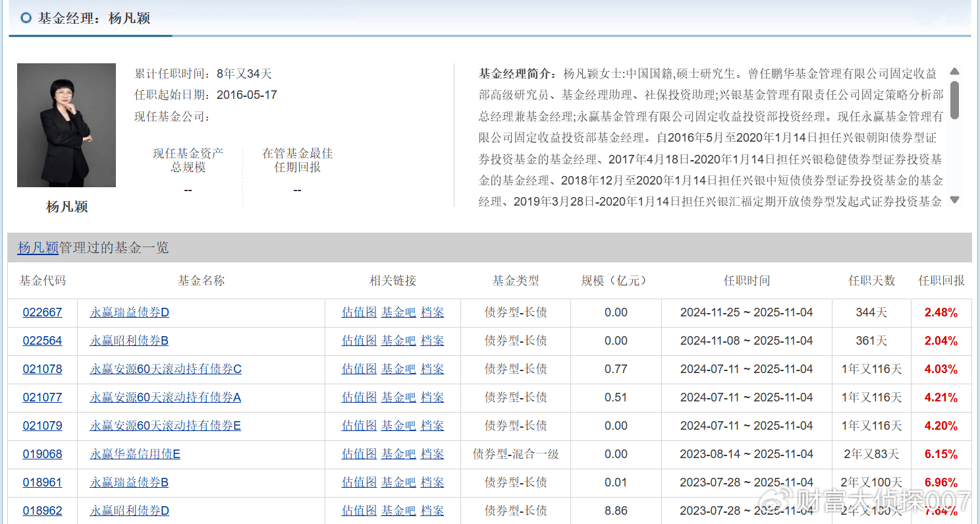Open 基金吧 for 永赢安源60天滚动持有债券E

point(398,426)
